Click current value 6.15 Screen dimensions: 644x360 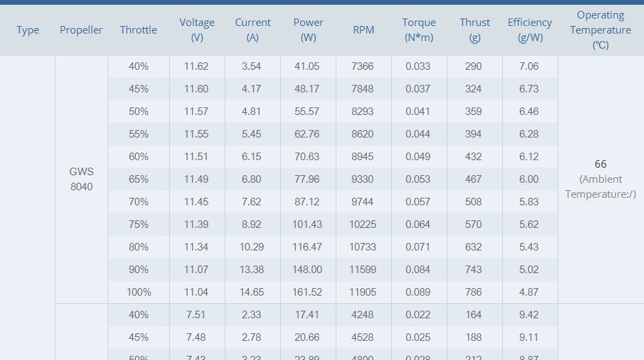click(251, 157)
